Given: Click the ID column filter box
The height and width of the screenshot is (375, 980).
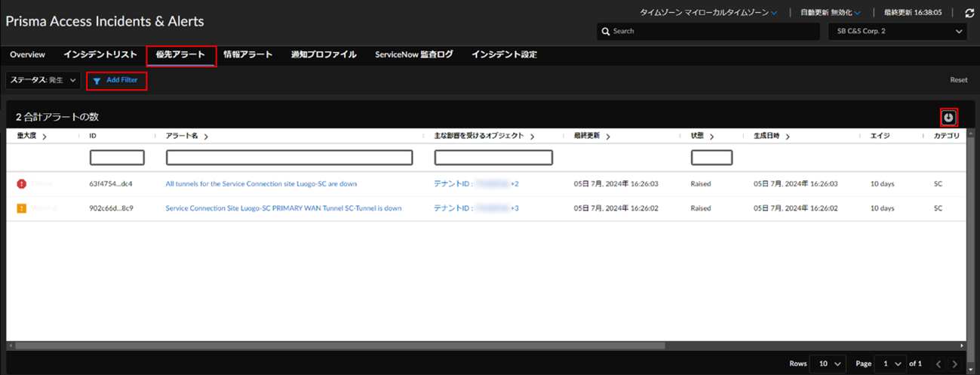Looking at the screenshot, I should tap(117, 158).
